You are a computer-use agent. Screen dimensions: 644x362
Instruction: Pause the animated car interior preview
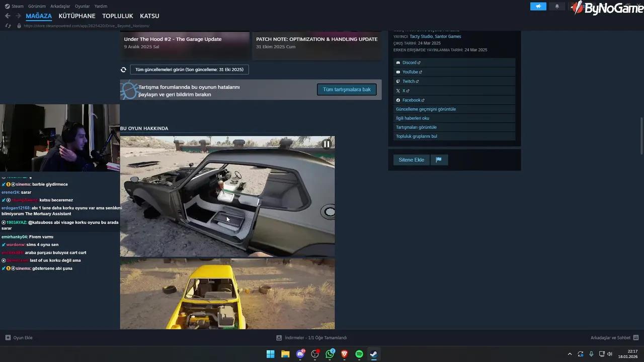pos(327,144)
